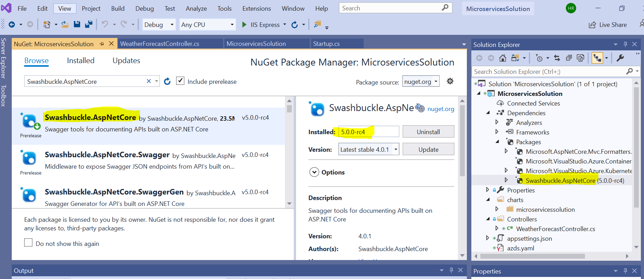Start IIS Express with green play button
This screenshot has height=279, width=644.
click(244, 24)
